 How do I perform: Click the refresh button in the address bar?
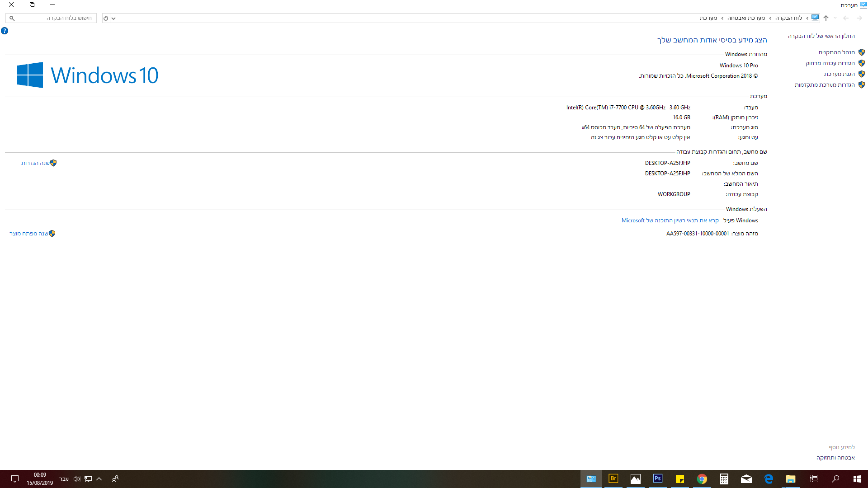pyautogui.click(x=106, y=18)
